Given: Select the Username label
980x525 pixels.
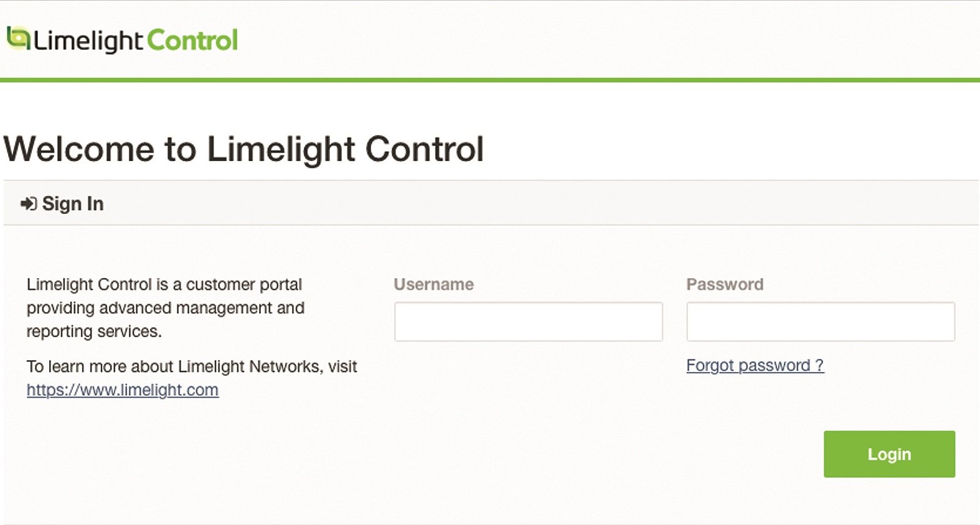Looking at the screenshot, I should click(x=433, y=284).
